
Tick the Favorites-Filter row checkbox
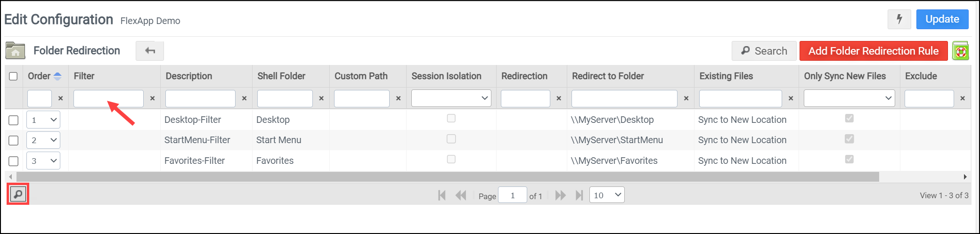tap(14, 161)
